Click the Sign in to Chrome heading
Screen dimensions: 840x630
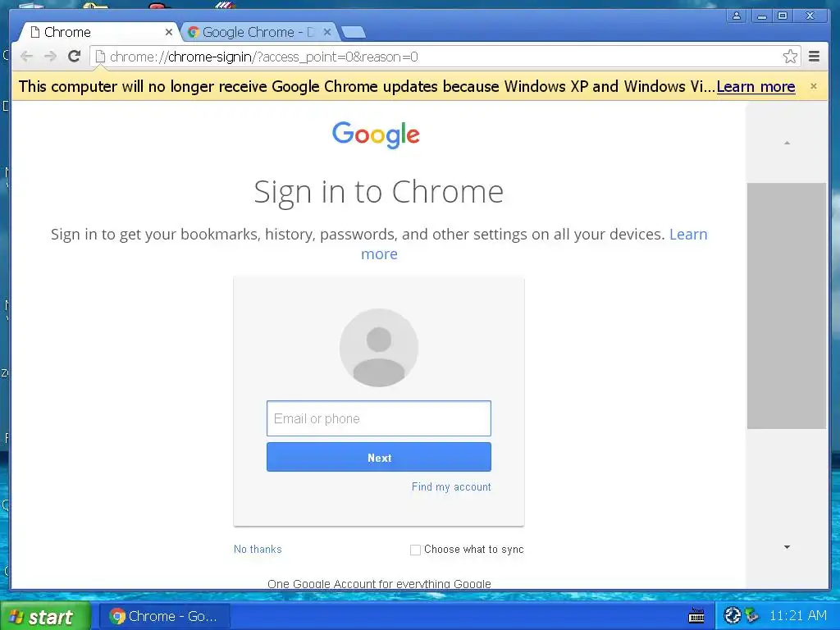[379, 192]
